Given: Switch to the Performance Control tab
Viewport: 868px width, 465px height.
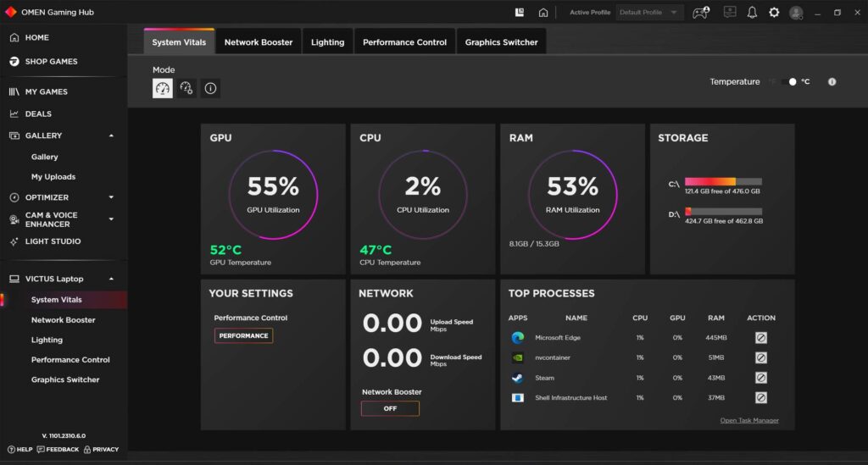Looking at the screenshot, I should (404, 42).
